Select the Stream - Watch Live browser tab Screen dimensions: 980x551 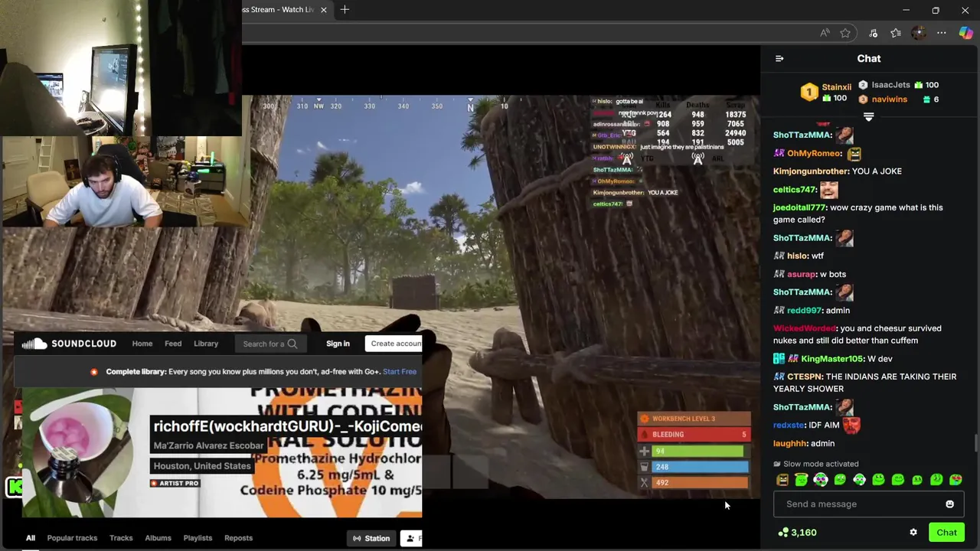point(277,10)
